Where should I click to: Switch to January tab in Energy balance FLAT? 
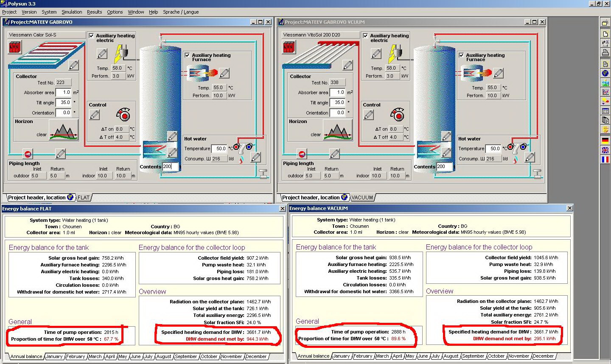54,356
